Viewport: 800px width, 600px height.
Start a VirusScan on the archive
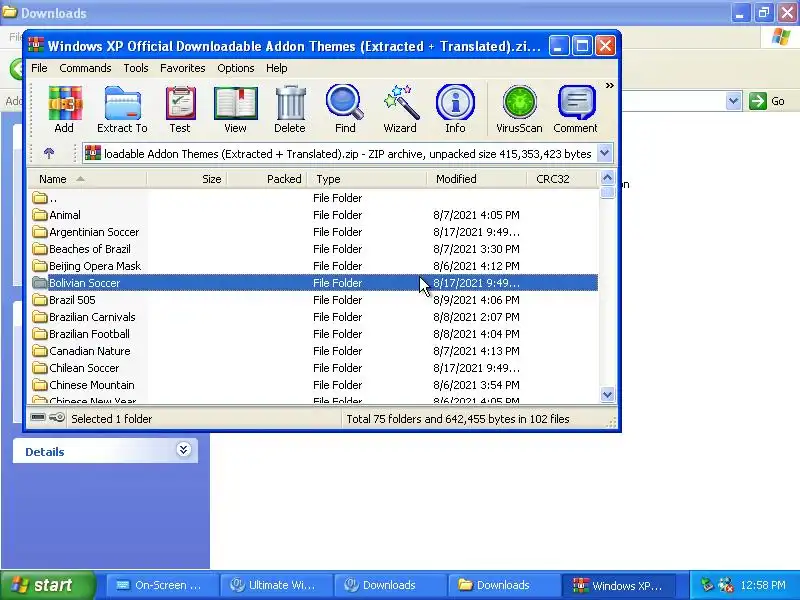[x=519, y=109]
